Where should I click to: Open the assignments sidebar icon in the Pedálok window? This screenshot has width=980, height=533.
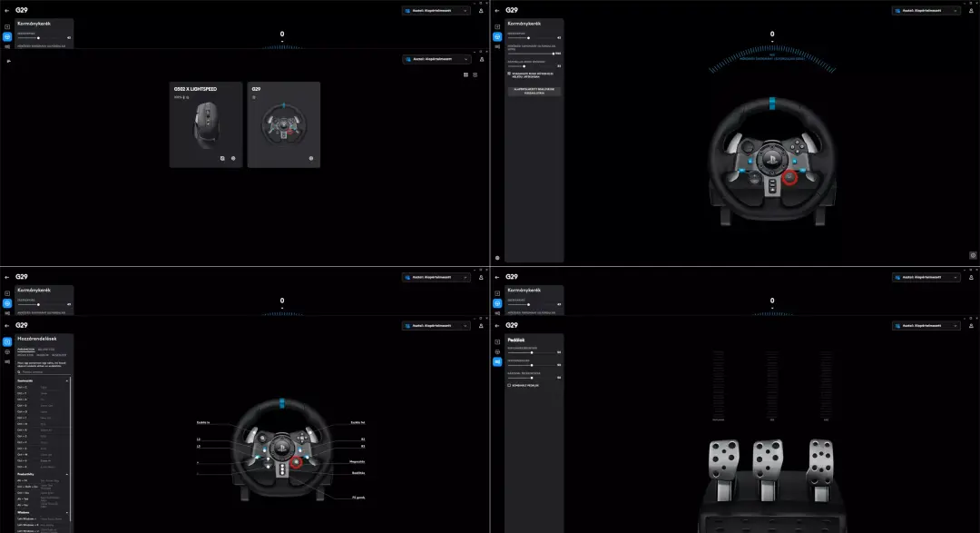coord(497,342)
